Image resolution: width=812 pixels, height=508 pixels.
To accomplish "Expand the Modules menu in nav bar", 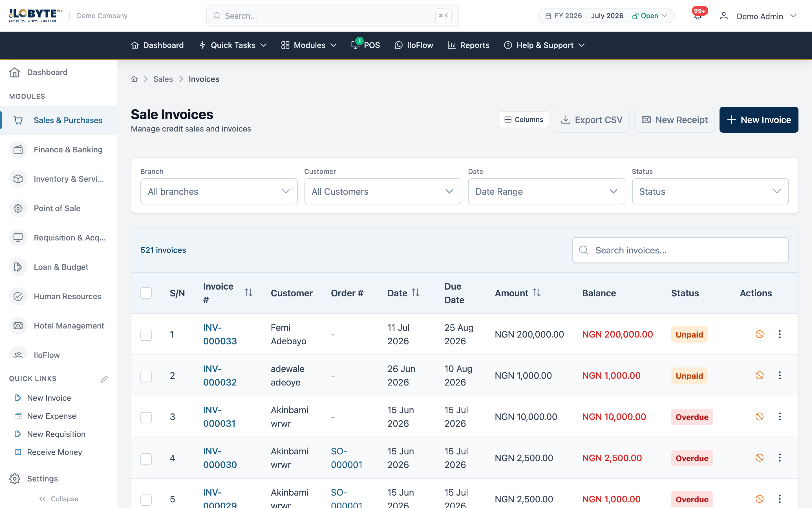I will [309, 45].
